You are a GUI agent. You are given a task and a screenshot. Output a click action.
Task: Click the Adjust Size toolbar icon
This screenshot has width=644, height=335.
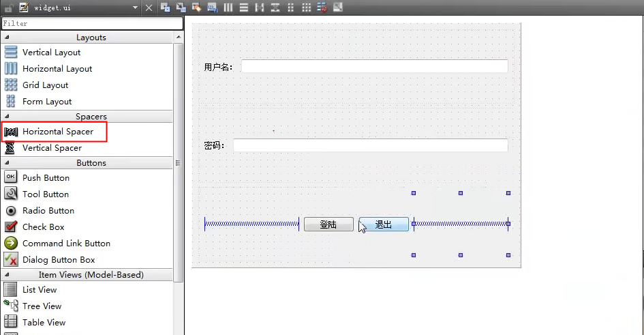pos(337,8)
